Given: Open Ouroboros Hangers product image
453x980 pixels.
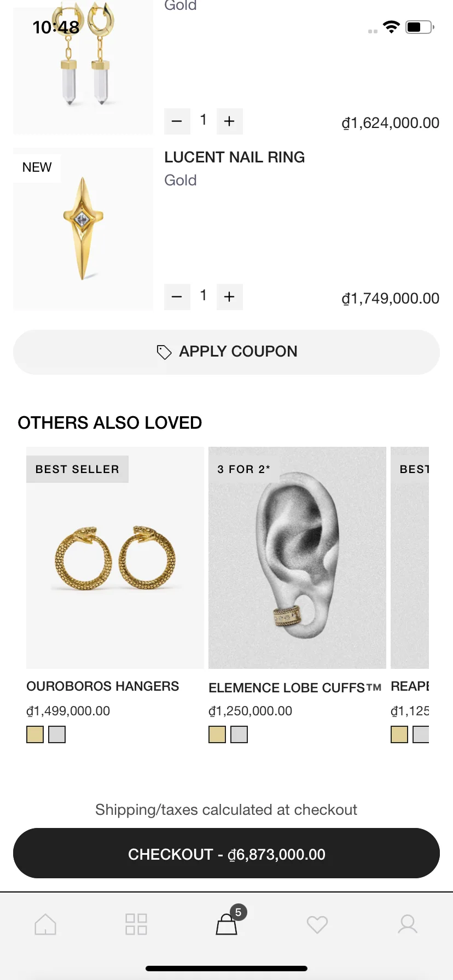Looking at the screenshot, I should pos(115,558).
